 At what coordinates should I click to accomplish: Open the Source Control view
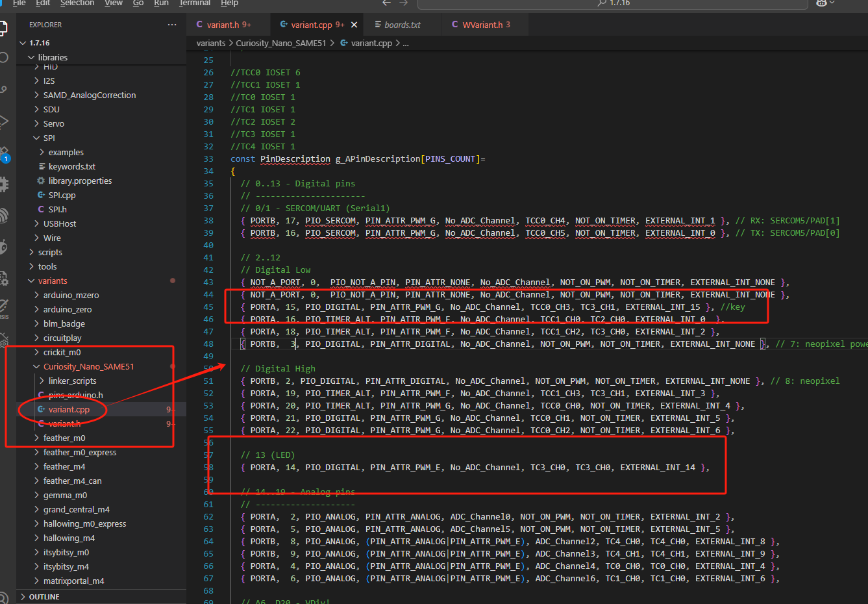pos(3,89)
